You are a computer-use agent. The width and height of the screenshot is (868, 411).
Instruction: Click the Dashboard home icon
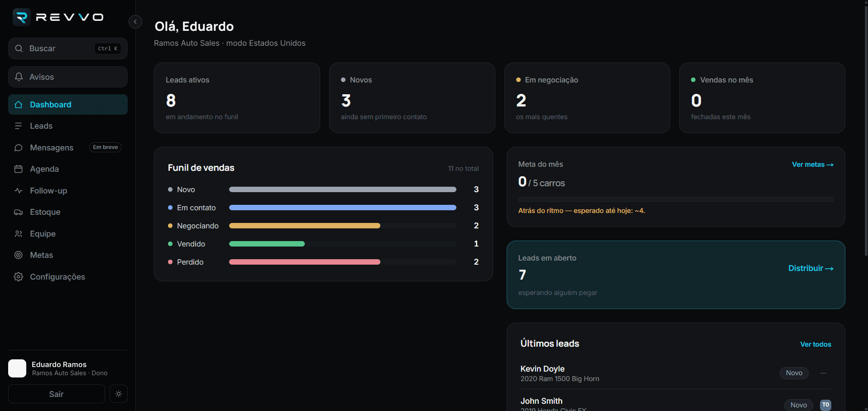tap(19, 105)
